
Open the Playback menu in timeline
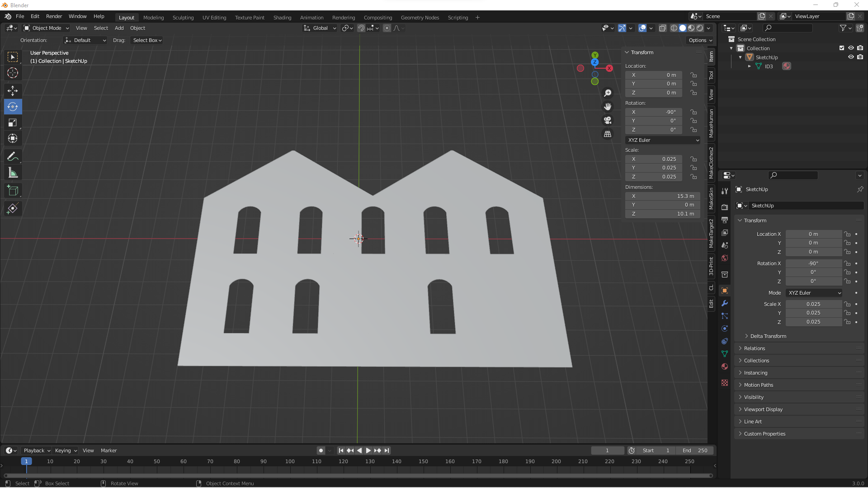point(36,450)
